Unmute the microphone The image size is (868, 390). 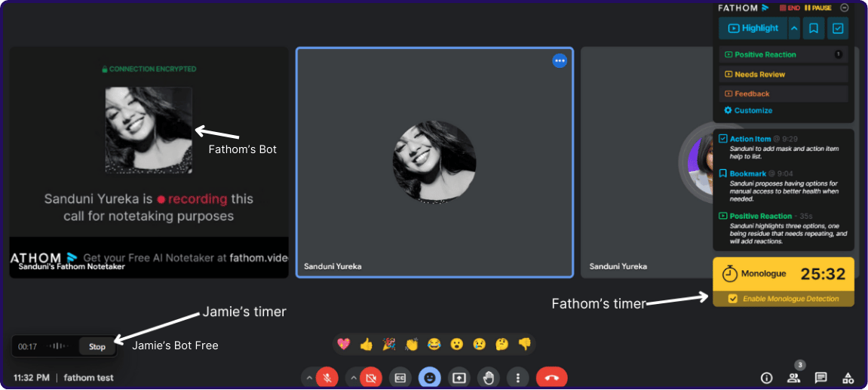tap(327, 378)
